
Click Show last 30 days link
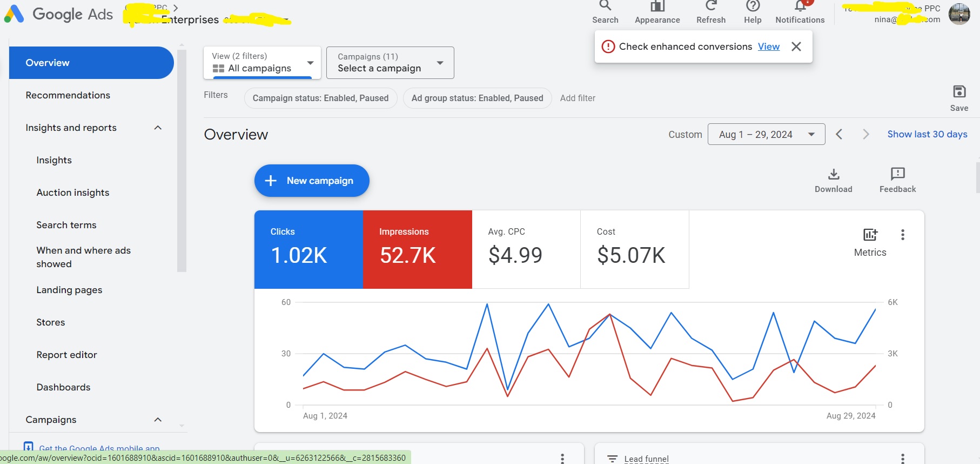point(927,134)
